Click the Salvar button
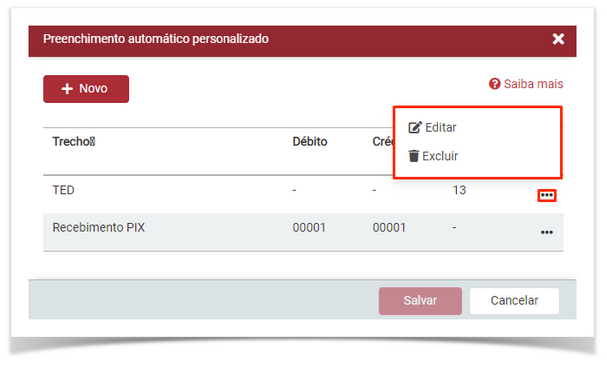607x365 pixels. coord(420,300)
